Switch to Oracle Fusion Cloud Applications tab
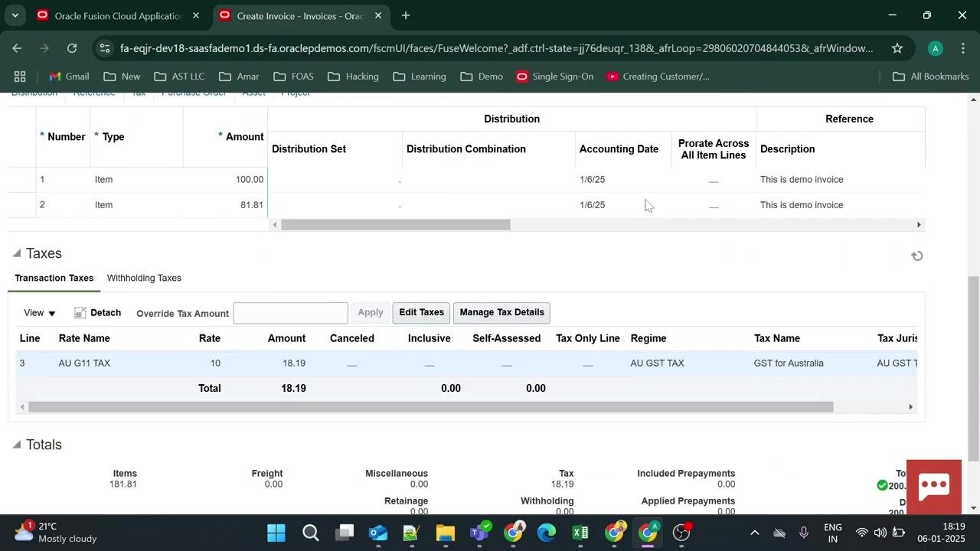980x551 pixels. 119,15
